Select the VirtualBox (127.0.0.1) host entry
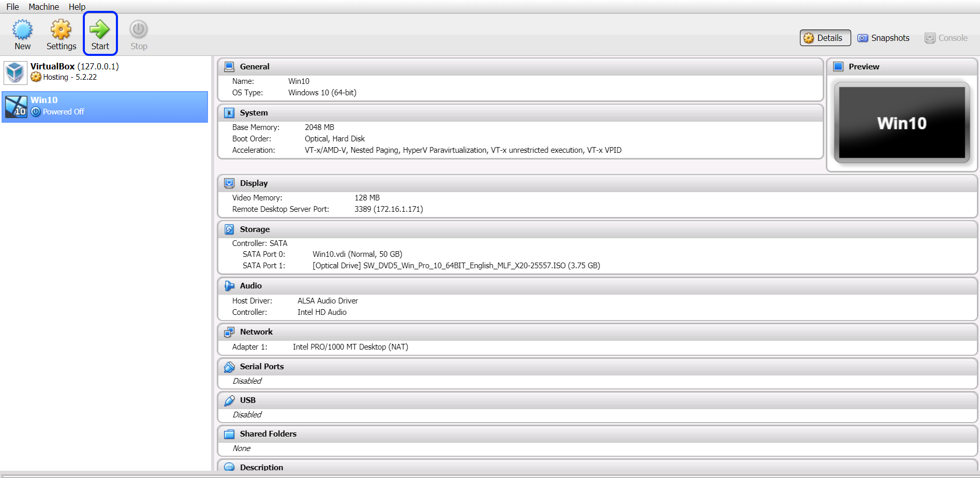Screen dimensions: 980x478 point(105,73)
